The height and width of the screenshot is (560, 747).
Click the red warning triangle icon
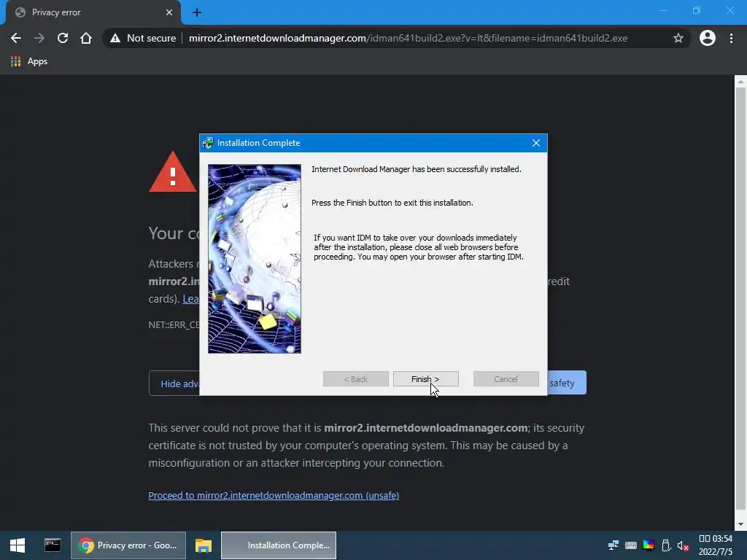(x=172, y=172)
